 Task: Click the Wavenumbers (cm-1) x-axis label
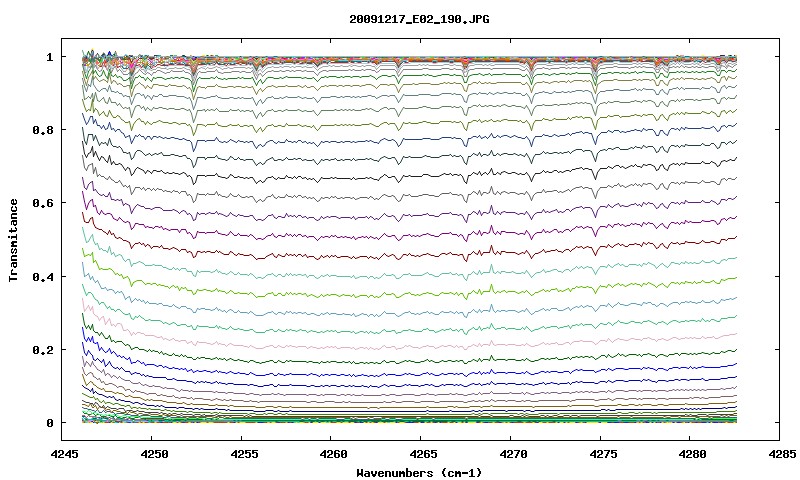(x=419, y=473)
